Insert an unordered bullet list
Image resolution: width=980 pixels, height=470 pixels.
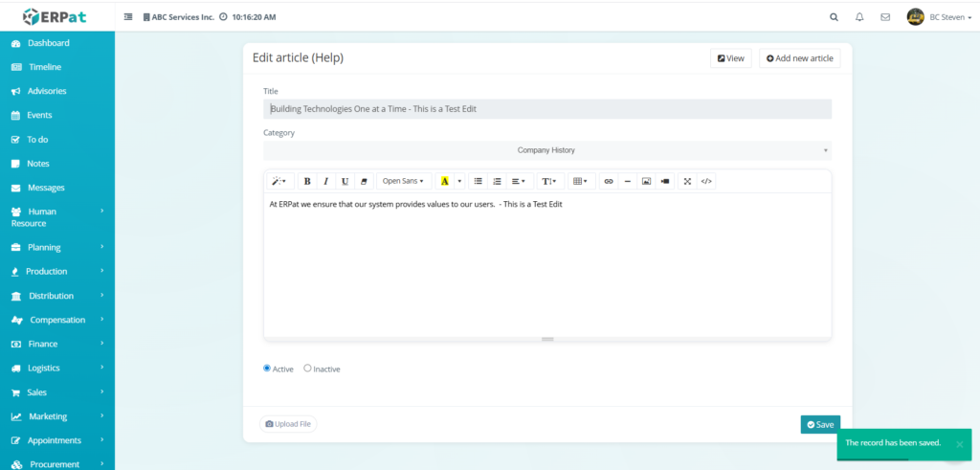pos(479,181)
